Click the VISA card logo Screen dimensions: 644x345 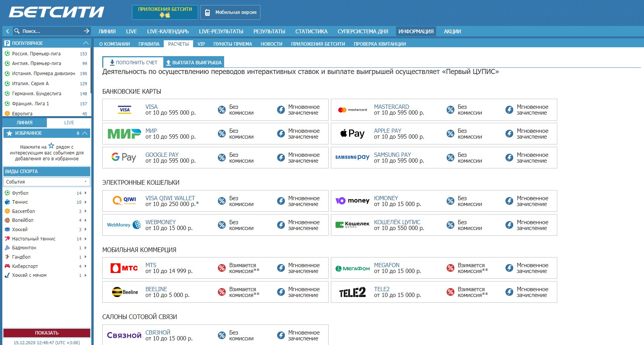click(x=124, y=110)
